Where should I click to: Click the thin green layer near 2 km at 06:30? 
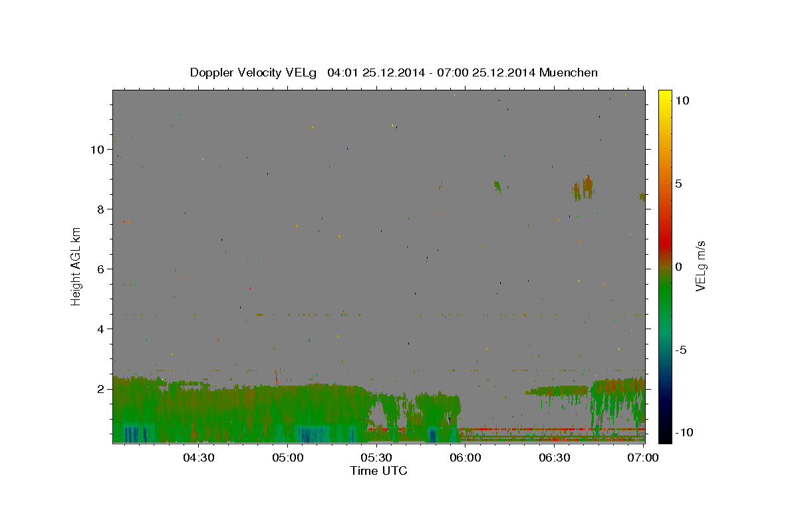tap(557, 391)
